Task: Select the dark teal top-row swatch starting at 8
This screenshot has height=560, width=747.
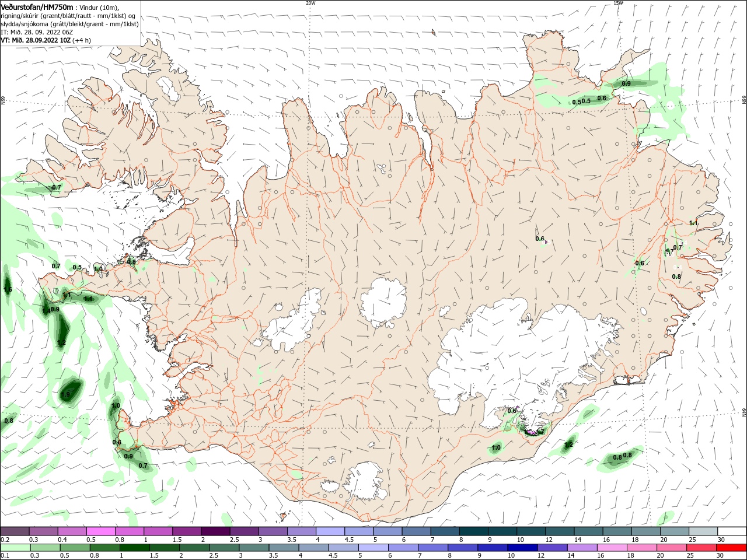Action: click(474, 531)
